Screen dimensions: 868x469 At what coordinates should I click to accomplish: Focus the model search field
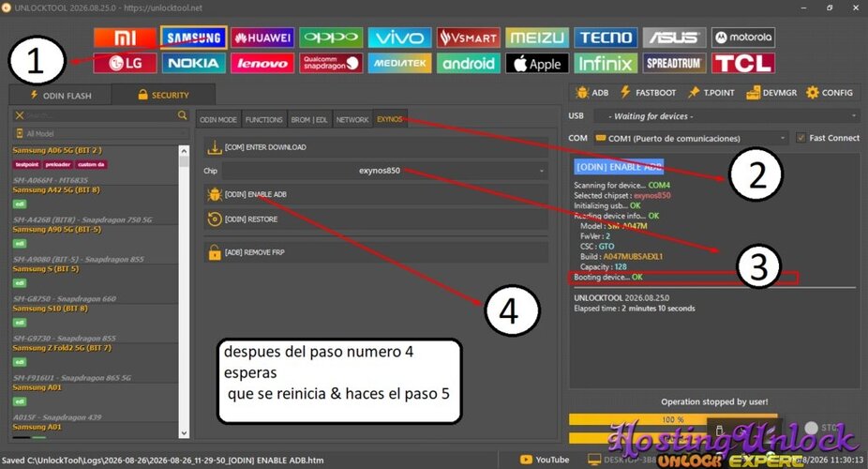coord(99,115)
